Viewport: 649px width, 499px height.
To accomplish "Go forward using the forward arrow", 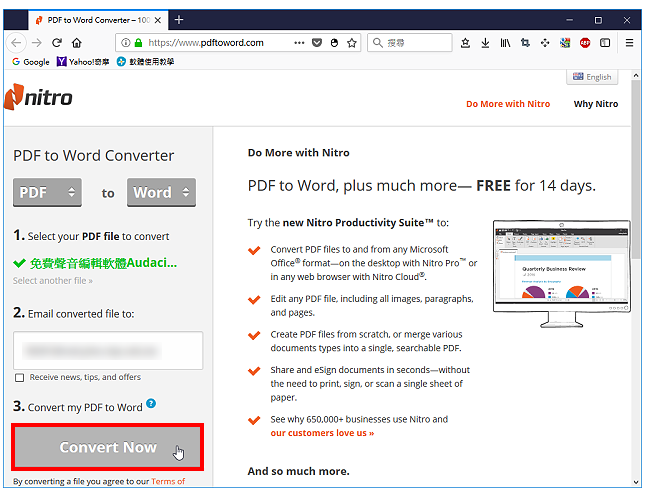I will [x=37, y=43].
